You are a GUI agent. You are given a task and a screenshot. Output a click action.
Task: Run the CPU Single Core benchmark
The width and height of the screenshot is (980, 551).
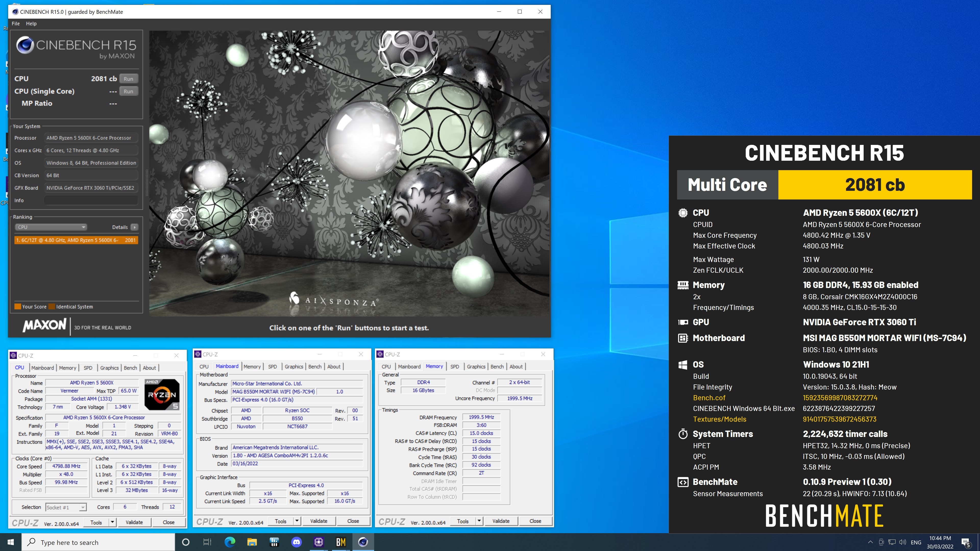pyautogui.click(x=129, y=91)
